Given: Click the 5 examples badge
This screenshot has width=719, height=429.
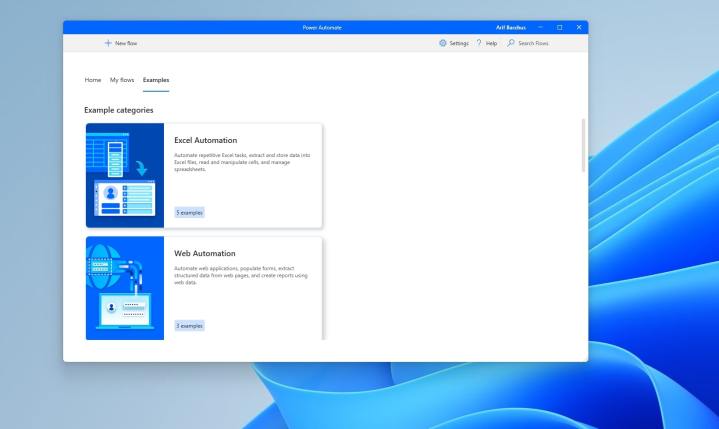Looking at the screenshot, I should [189, 213].
